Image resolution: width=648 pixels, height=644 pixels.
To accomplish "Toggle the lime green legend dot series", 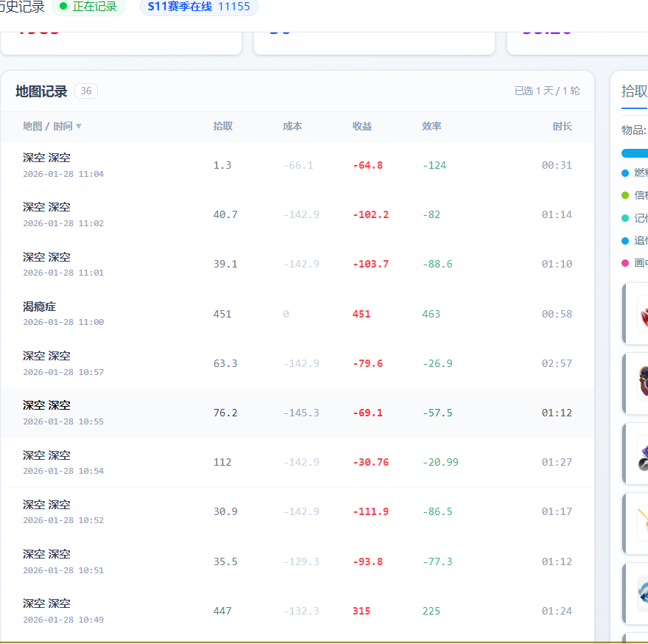I will click(x=625, y=195).
